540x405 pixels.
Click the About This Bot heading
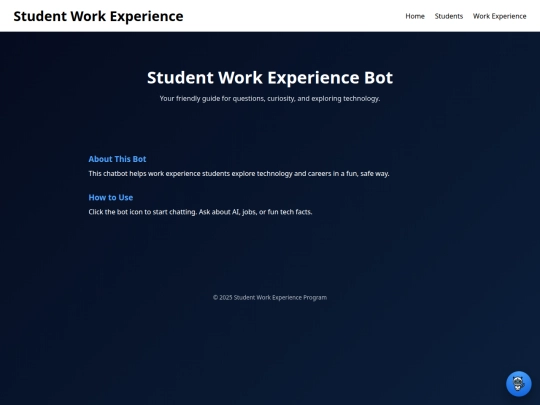coord(117,159)
